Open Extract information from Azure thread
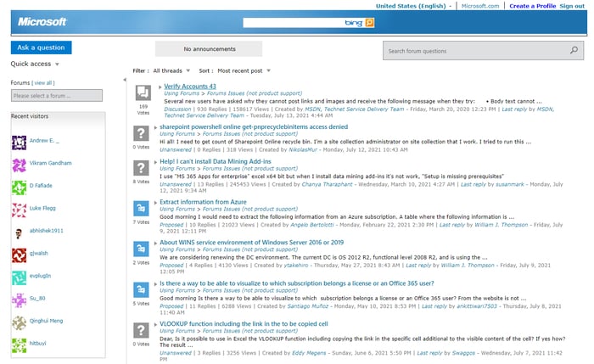Screen dimensions: 594x364 pyautogui.click(x=203, y=202)
